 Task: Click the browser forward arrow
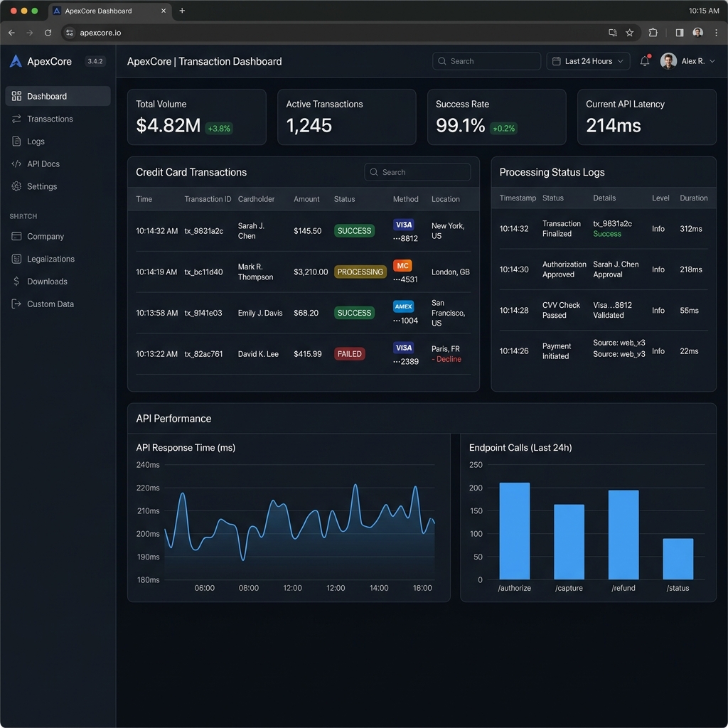[30, 33]
